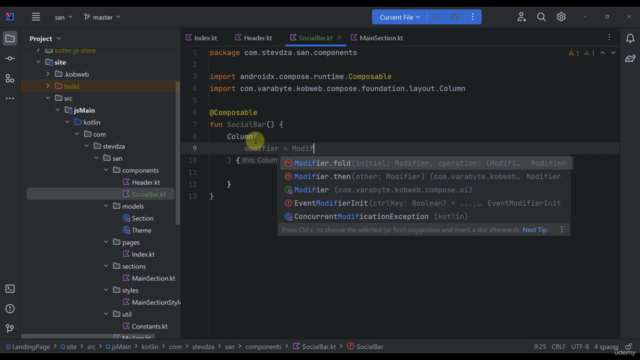Expand the build folder

[48, 86]
